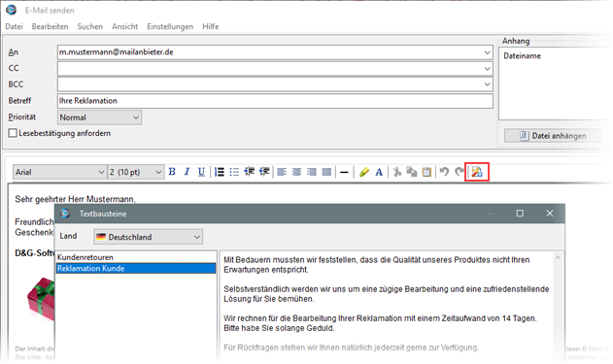Image resolution: width=613 pixels, height=364 pixels.
Task: Open the Einstellungen menu
Action: [170, 26]
